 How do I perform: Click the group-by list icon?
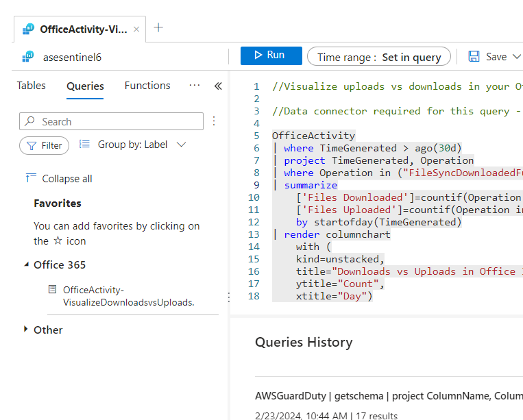click(x=84, y=145)
